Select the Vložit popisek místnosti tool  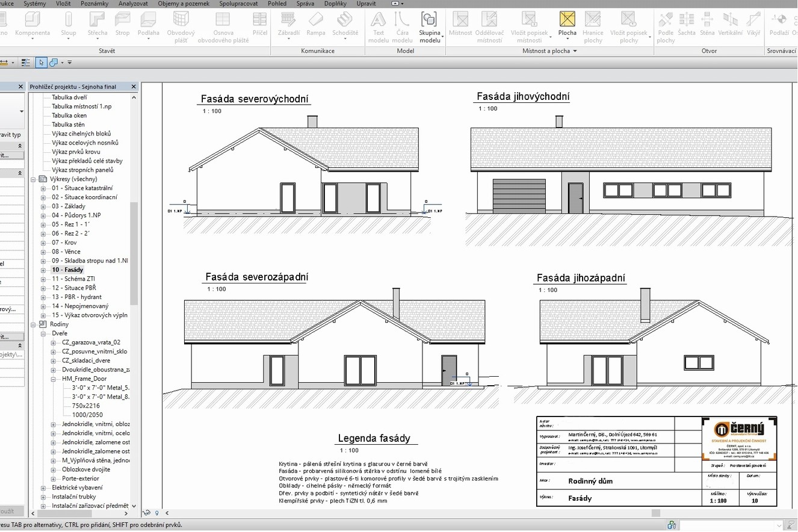tap(529, 28)
